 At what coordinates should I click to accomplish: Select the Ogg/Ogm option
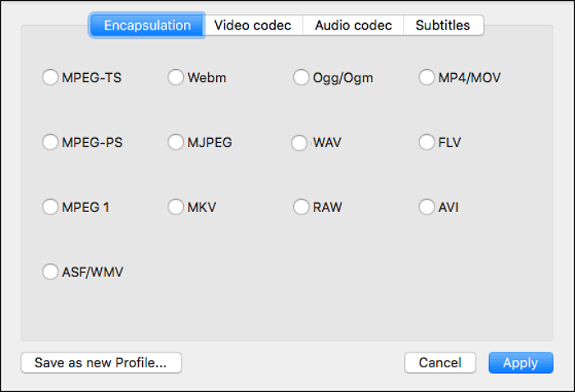coord(301,78)
